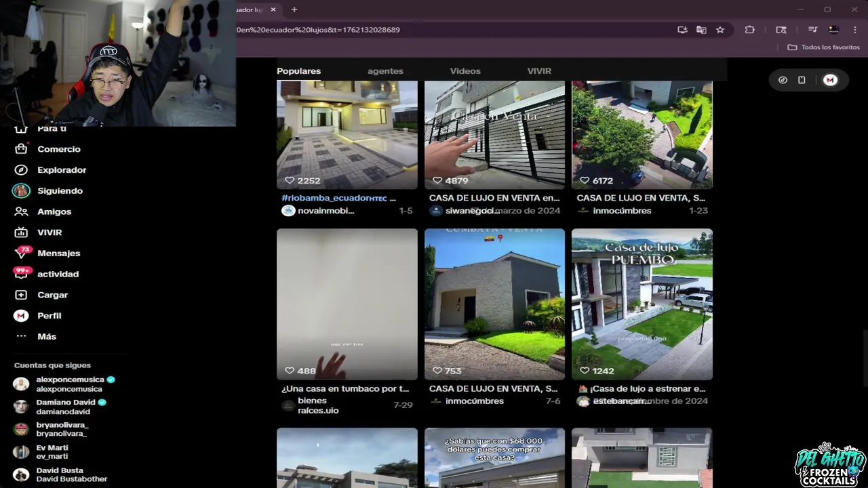Open David Busta followed account

coord(61,474)
